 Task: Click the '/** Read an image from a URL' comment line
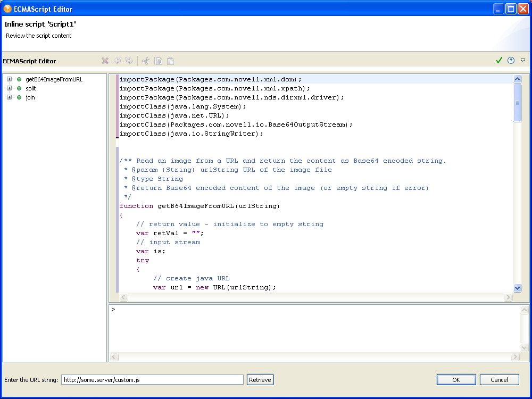coord(282,161)
